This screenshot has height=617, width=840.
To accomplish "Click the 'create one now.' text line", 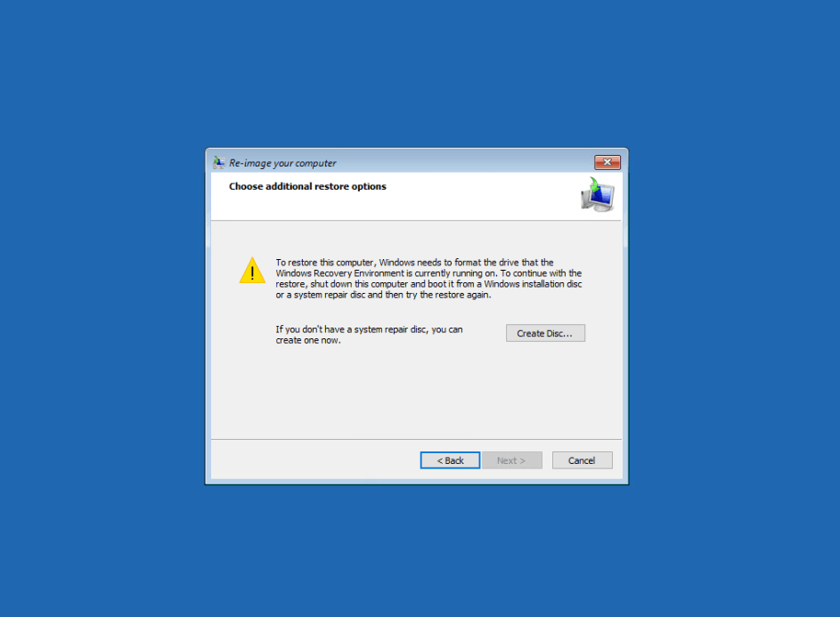I will point(308,341).
